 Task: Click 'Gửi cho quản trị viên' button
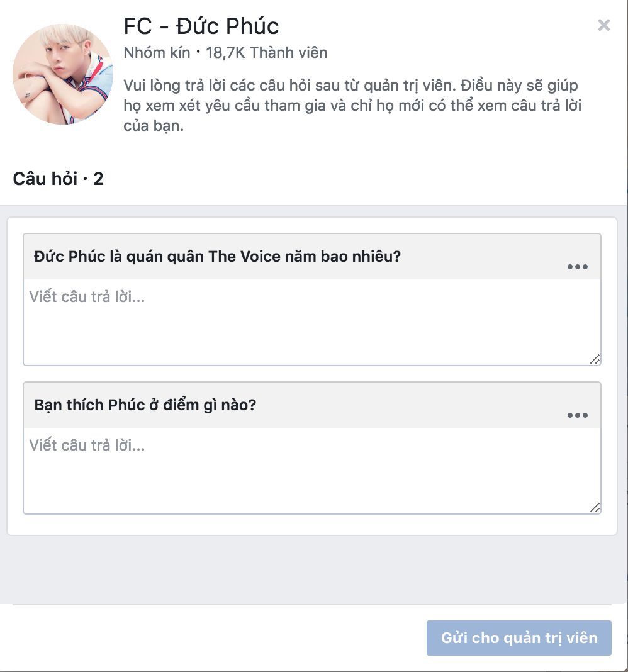click(x=519, y=638)
